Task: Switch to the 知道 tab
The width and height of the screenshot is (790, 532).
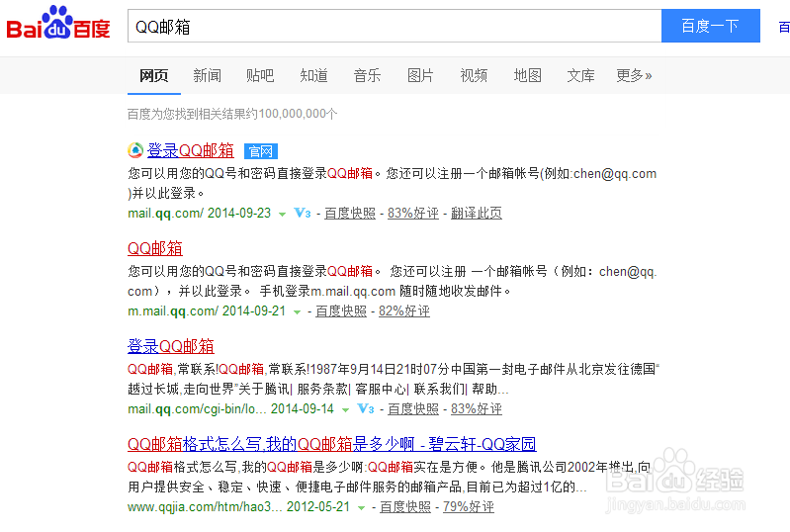Action: (x=313, y=75)
